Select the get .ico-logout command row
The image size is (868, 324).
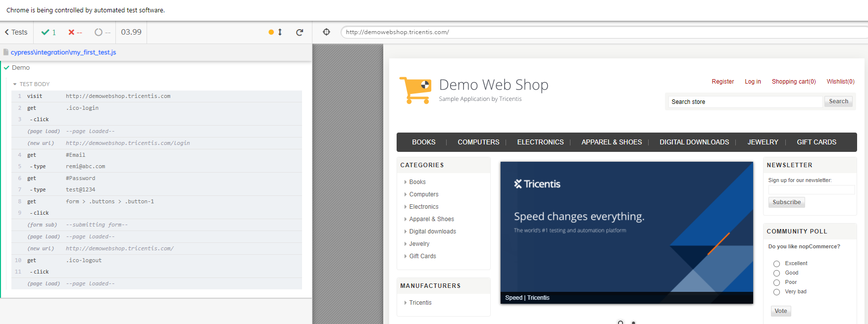coord(156,260)
